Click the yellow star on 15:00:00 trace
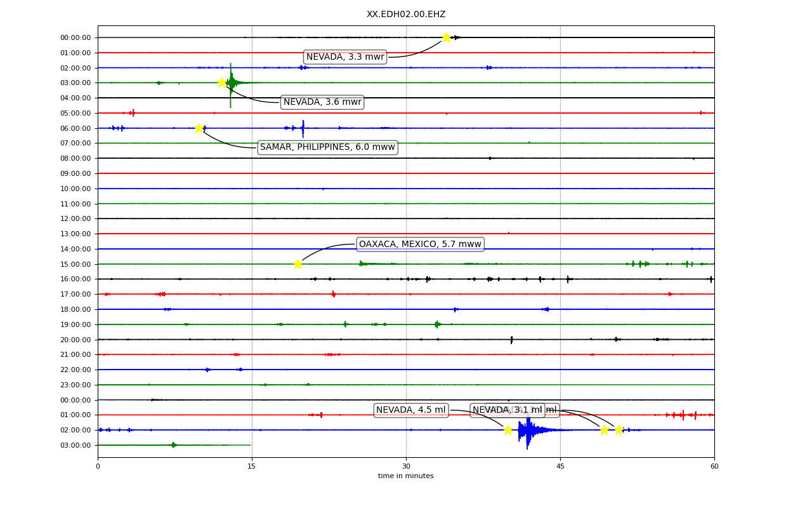Screen dimensions: 812x508 click(x=298, y=264)
